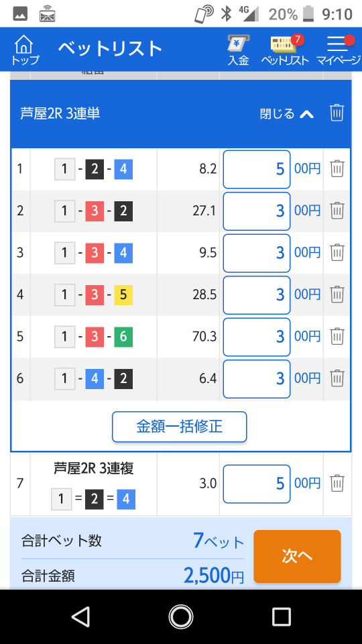Delete the entire 芦屋2R 3連単 group
Screen dimensions: 362x644
pyautogui.click(x=337, y=113)
